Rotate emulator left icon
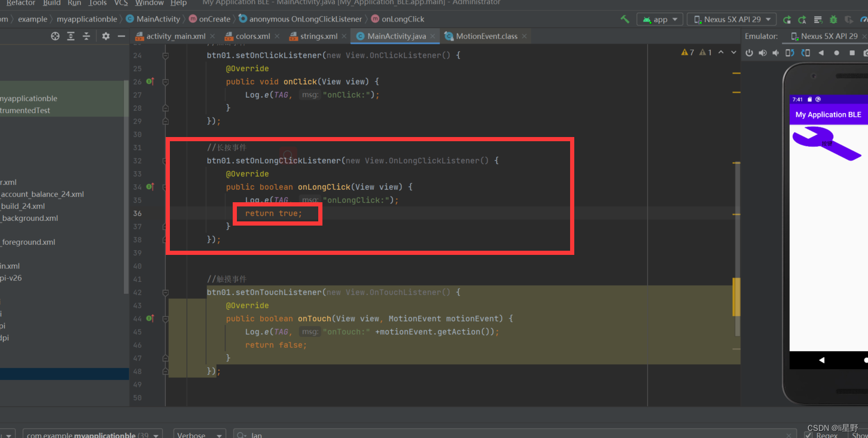This screenshot has height=438, width=868. pyautogui.click(x=790, y=53)
